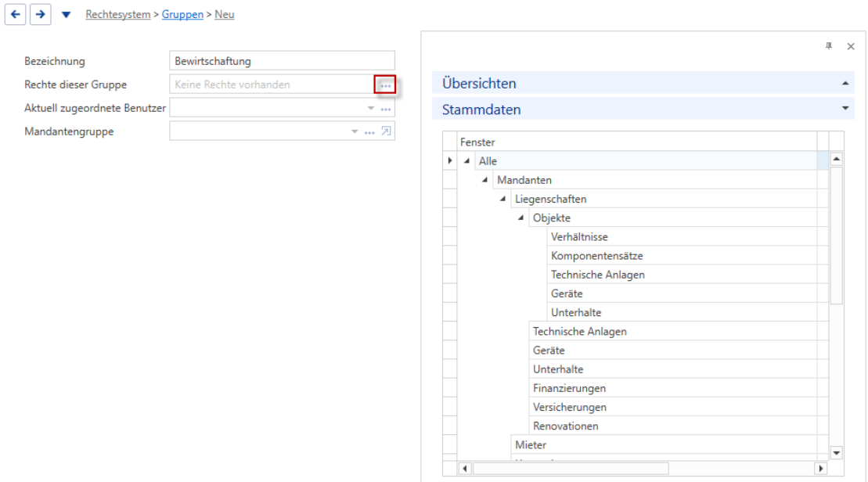Viewport: 868px width, 482px height.
Task: Select the Objekte row
Action: (x=672, y=218)
